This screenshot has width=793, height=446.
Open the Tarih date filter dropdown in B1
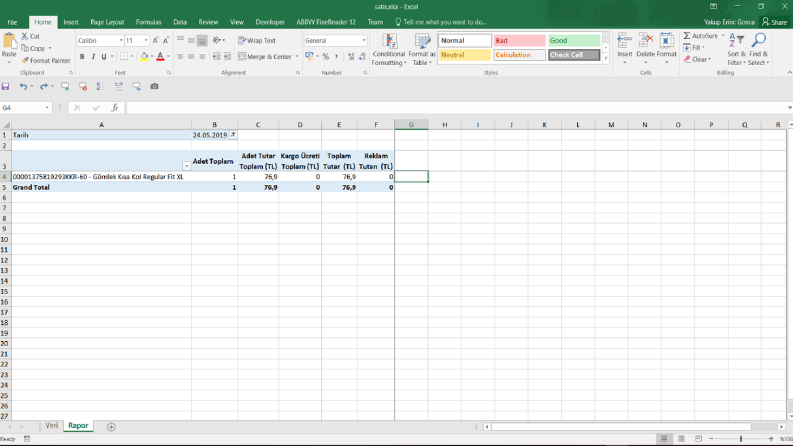click(233, 135)
